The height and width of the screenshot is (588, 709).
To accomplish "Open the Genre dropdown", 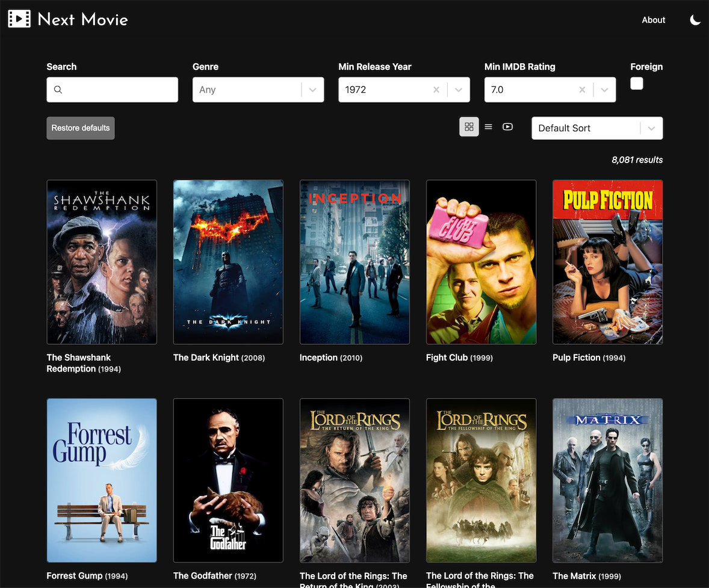I will pos(258,90).
